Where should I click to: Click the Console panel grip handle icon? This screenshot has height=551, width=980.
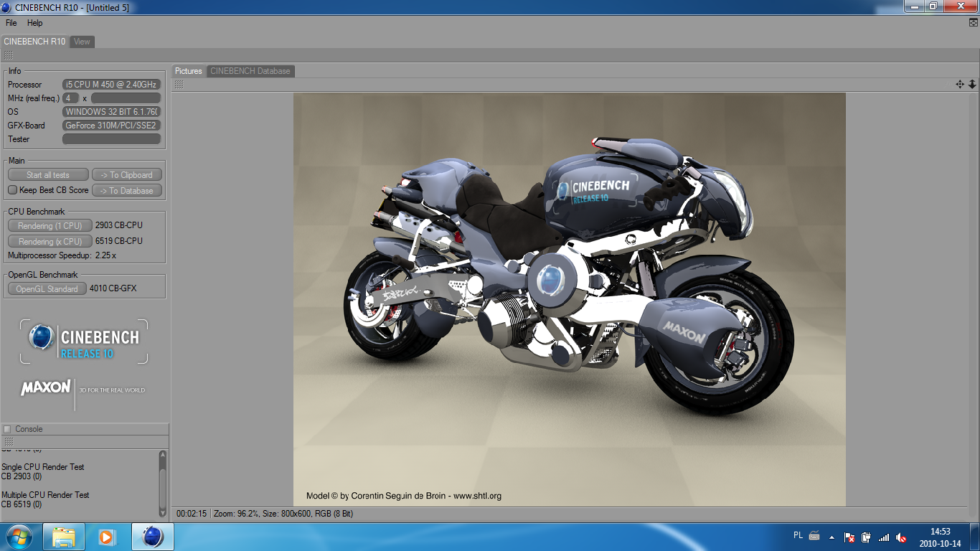click(8, 442)
